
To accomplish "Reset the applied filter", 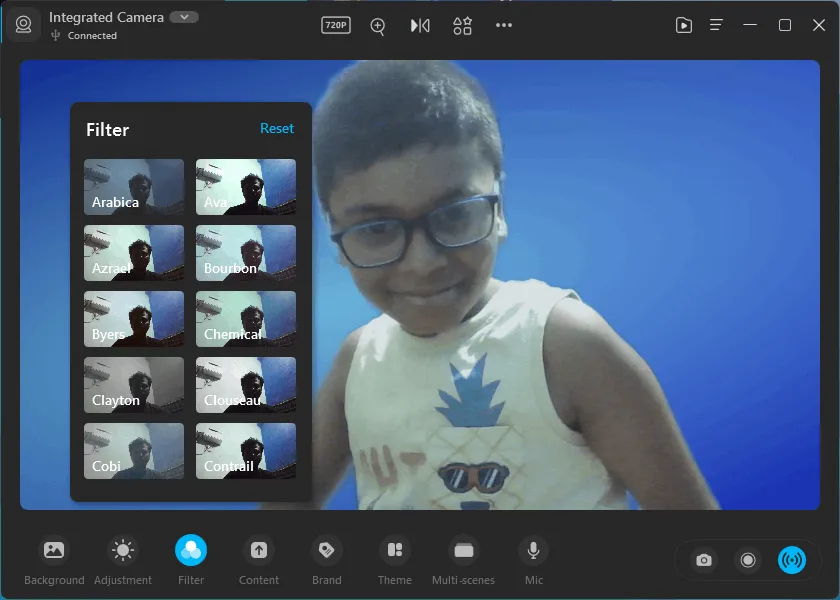I will click(277, 128).
